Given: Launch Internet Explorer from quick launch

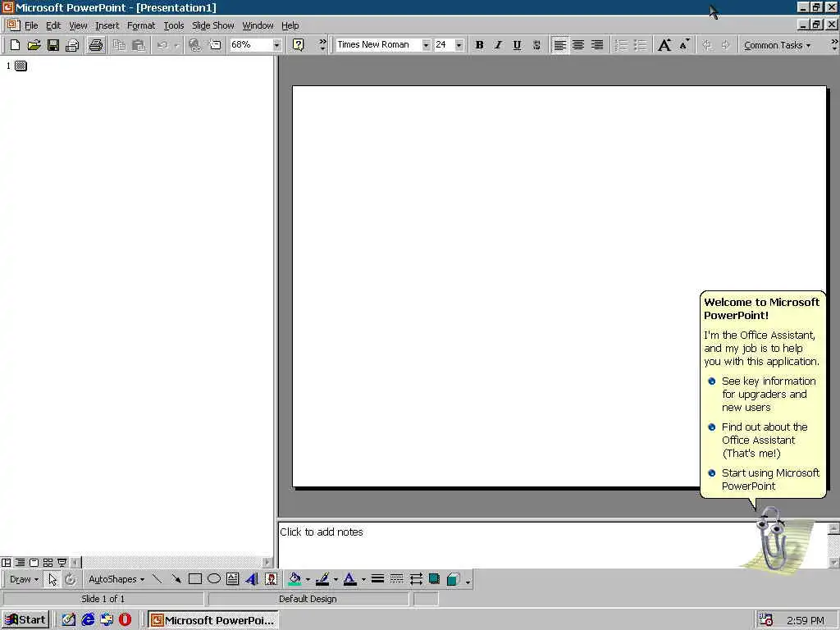Looking at the screenshot, I should point(88,620).
